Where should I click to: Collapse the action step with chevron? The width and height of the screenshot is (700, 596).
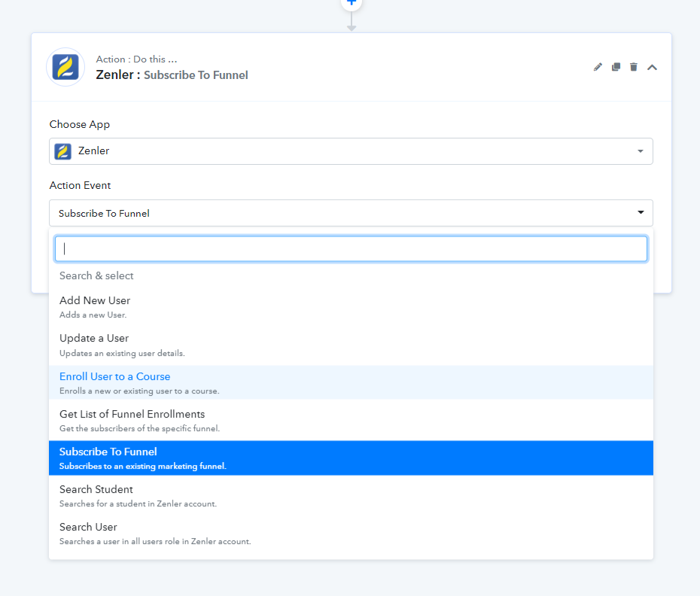tap(653, 68)
